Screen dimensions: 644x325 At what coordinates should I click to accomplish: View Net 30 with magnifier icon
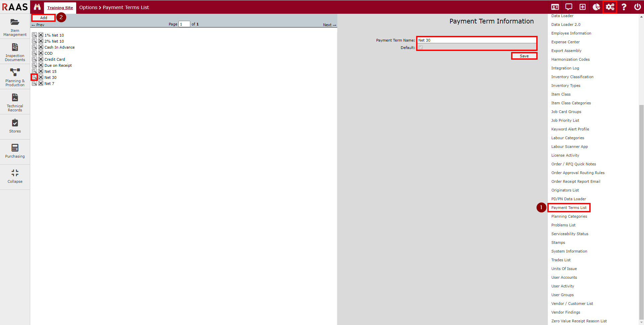[34, 77]
